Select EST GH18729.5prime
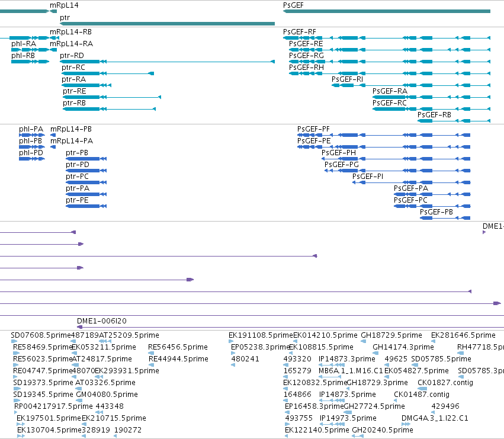The image size is (504, 439). (x=391, y=335)
